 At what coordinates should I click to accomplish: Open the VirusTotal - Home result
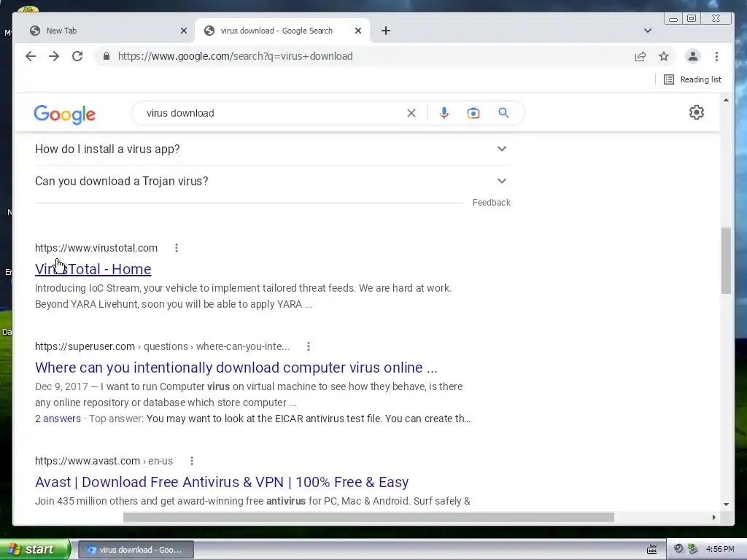93,269
